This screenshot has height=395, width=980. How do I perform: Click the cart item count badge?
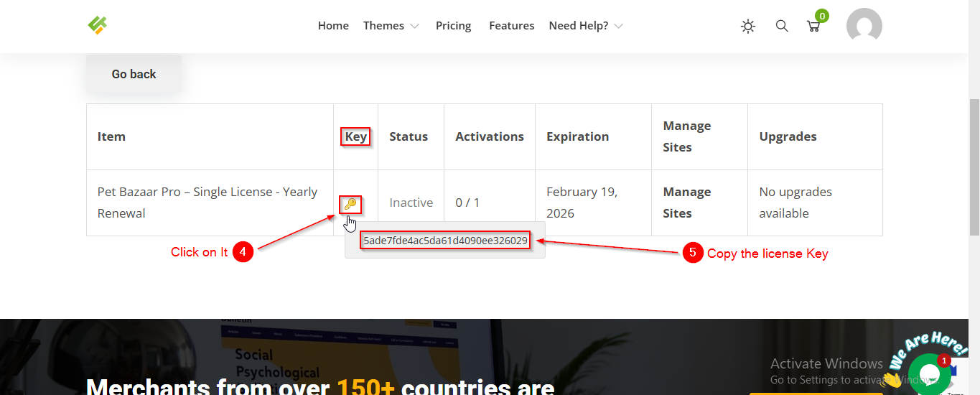(x=822, y=16)
